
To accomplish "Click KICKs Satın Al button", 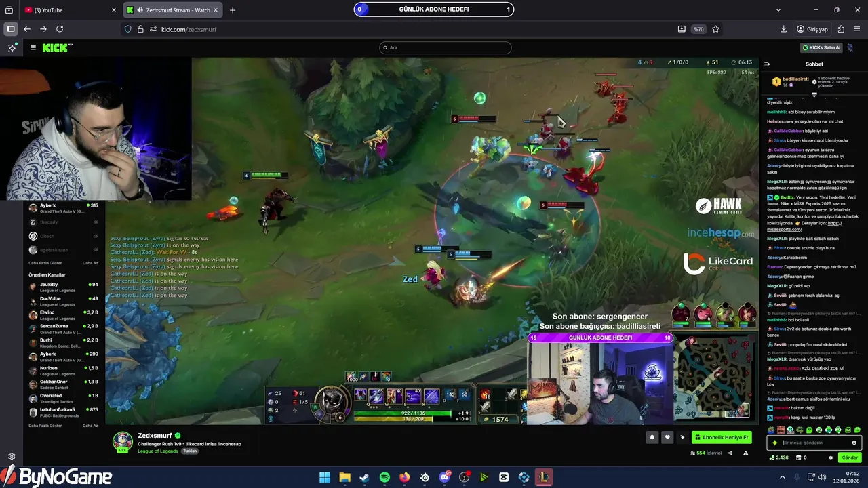I will click(821, 47).
